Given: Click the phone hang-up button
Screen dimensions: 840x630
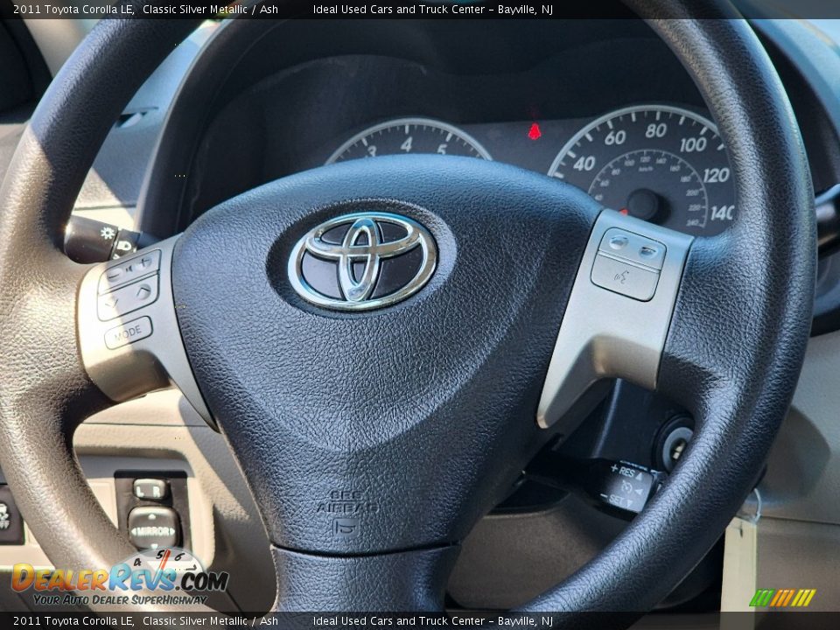Looking at the screenshot, I should click(649, 251).
